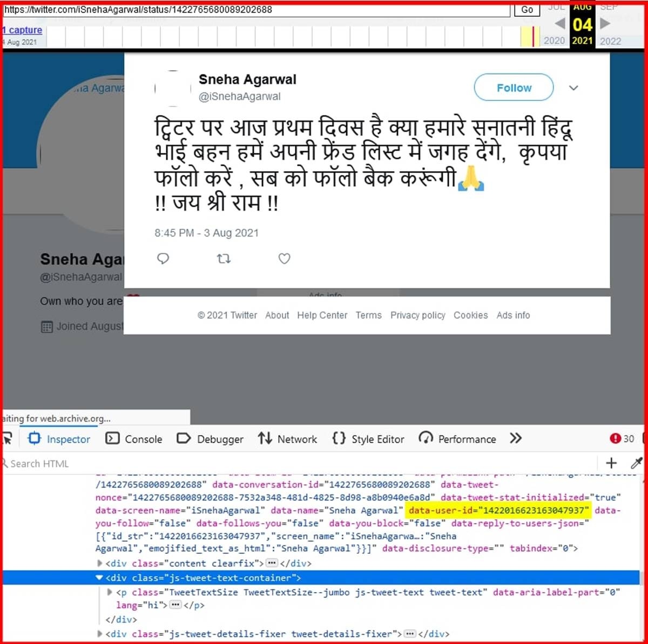Screen dimensions: 648x644
Task: Open the tweet options chevron dropdown
Action: pyautogui.click(x=573, y=88)
